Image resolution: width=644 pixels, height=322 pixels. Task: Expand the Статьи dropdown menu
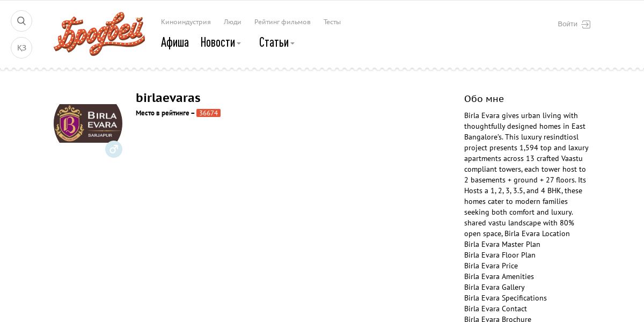[x=277, y=42]
